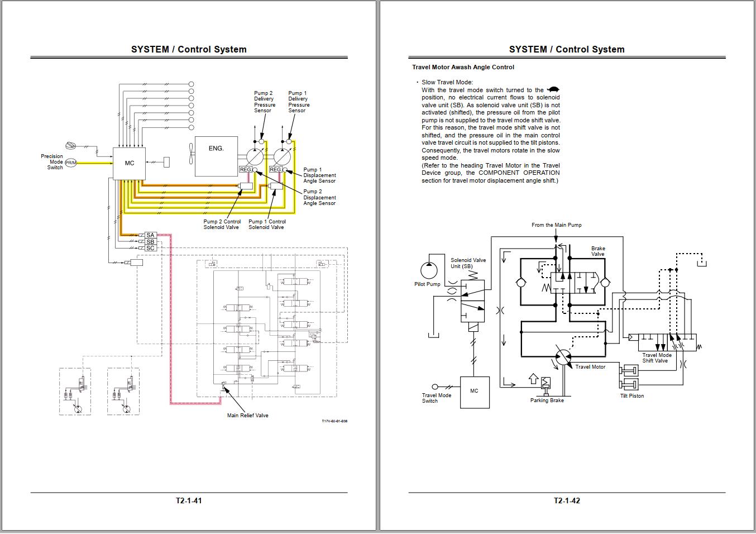The width and height of the screenshot is (756, 534).
Task: Click the left page "SYSTEM / Control System" heading
Action: [189, 49]
